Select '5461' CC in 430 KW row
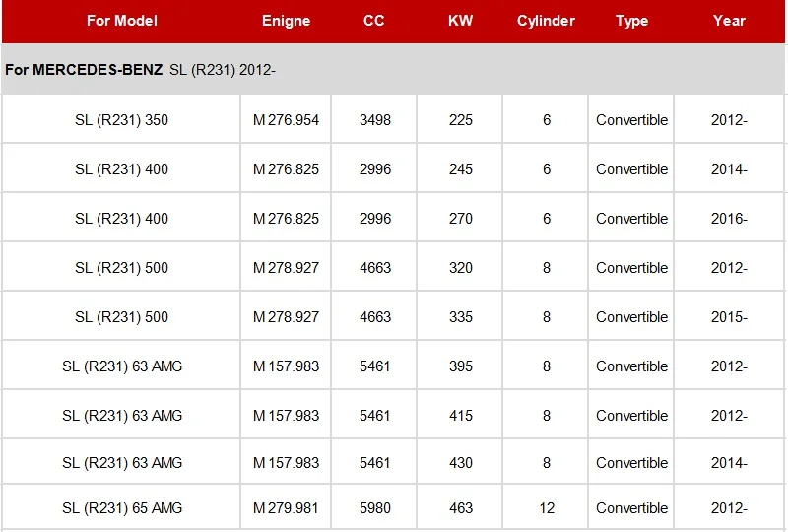This screenshot has width=788, height=532. click(x=375, y=463)
